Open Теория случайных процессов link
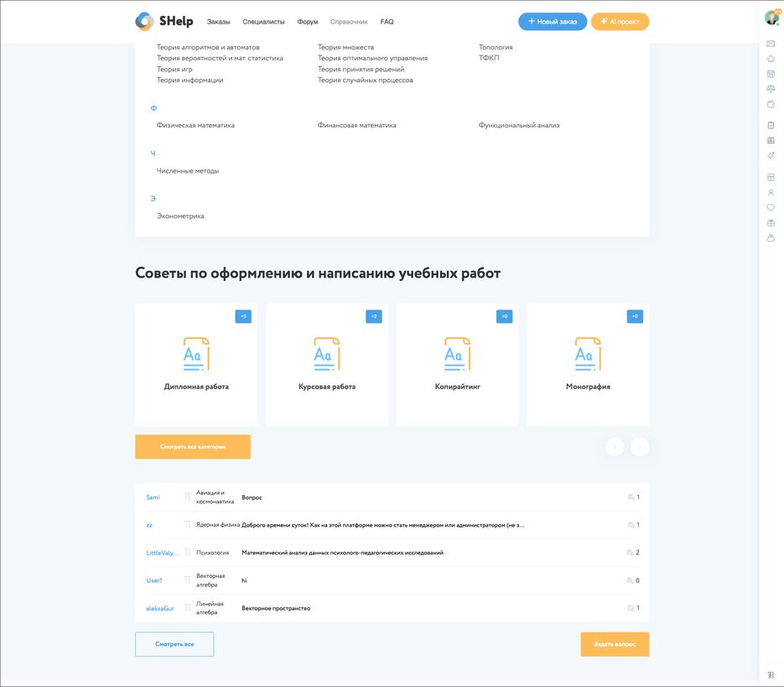 366,80
